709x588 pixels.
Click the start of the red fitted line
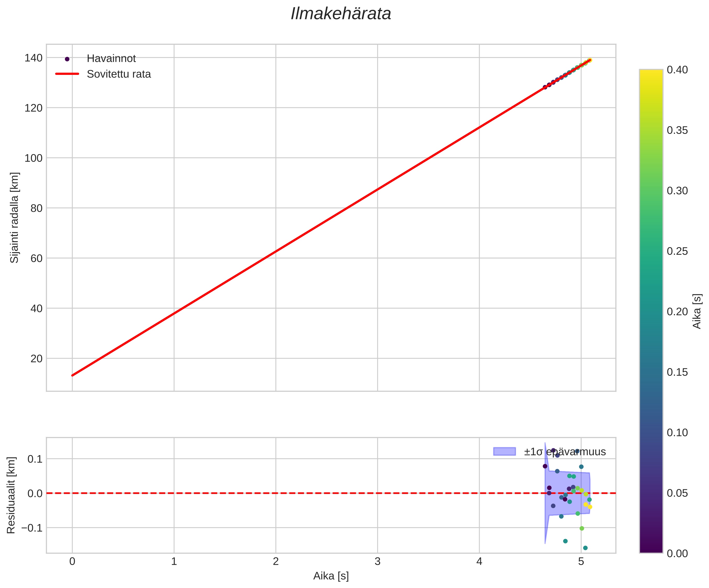[x=73, y=375]
